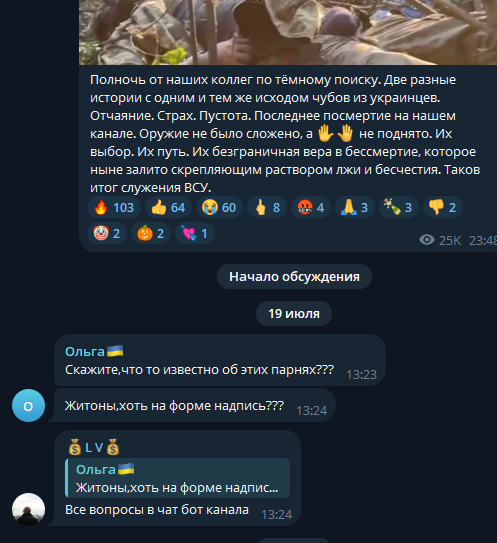Click the praying hands reaction 3
The width and height of the screenshot is (497, 543).
[x=355, y=207]
